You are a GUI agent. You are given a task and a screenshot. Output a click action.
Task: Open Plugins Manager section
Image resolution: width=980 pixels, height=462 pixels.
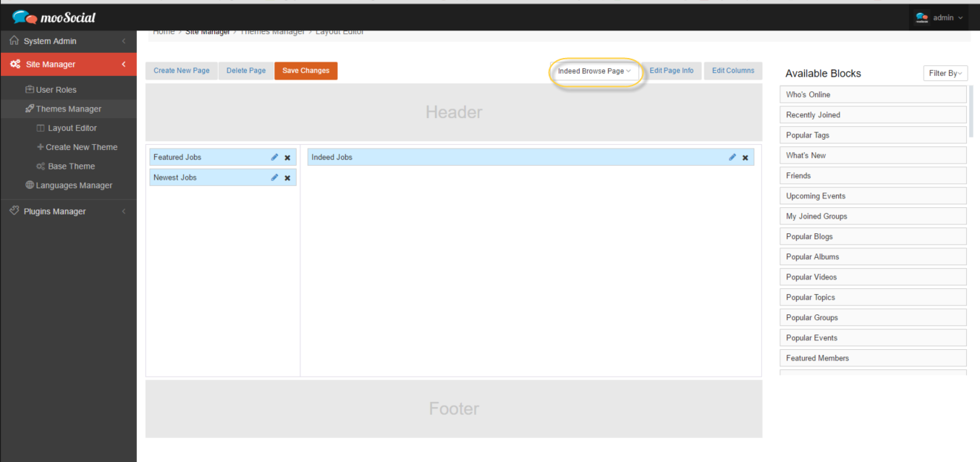coord(68,211)
